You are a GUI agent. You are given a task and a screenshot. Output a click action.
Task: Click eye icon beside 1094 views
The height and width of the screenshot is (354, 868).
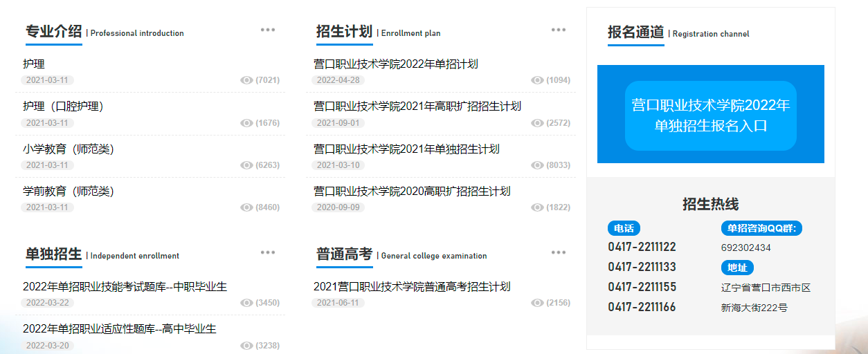(537, 80)
